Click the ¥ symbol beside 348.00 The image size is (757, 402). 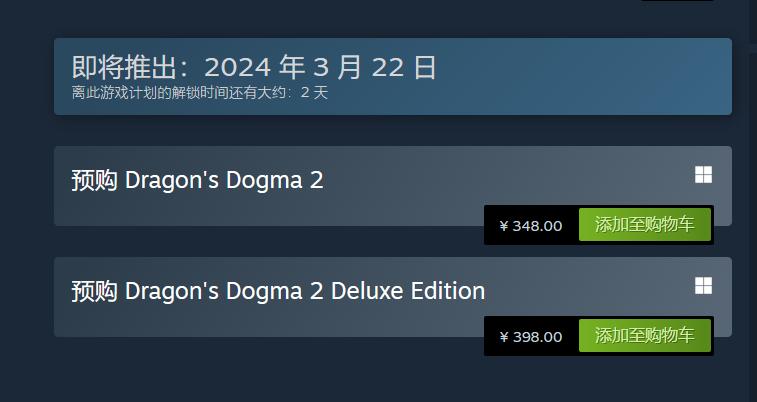(504, 226)
